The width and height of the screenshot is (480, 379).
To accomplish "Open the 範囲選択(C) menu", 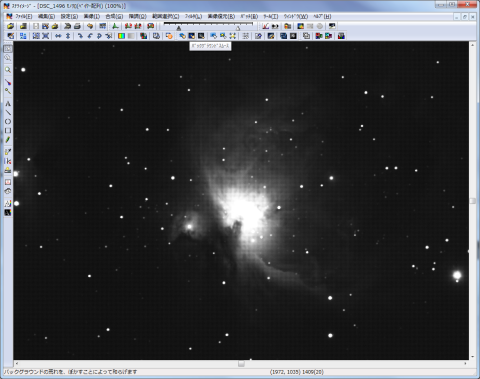I will [166, 16].
